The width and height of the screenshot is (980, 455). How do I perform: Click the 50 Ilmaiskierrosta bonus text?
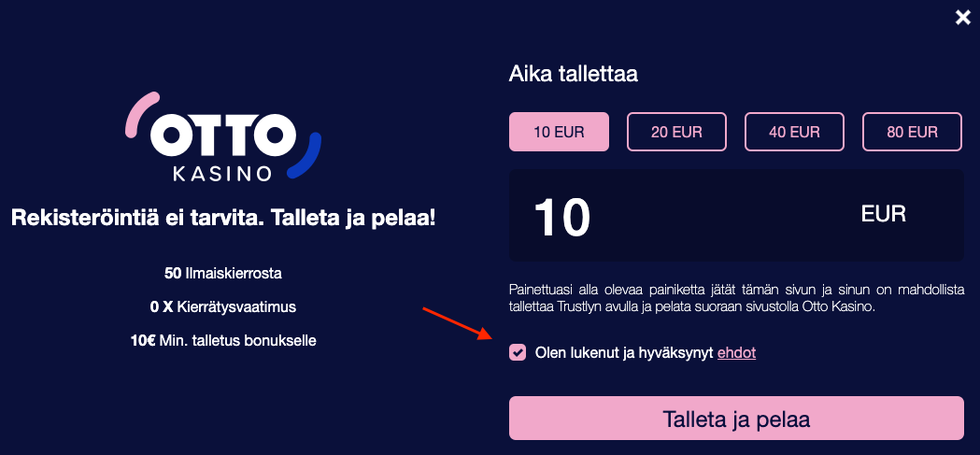point(223,274)
